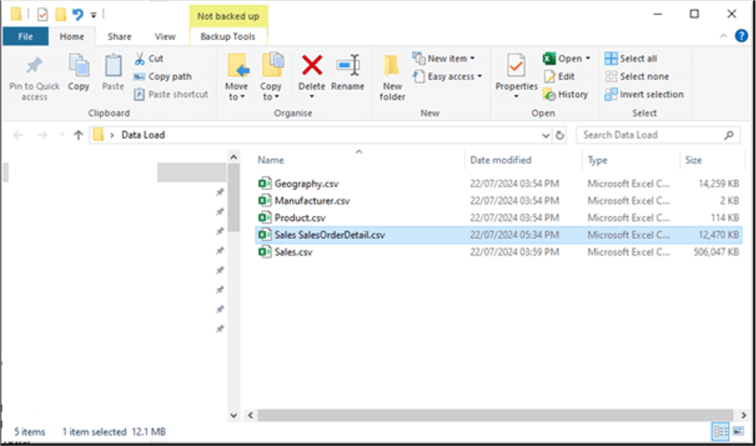756x446 pixels.
Task: Click Paste shortcut
Action: click(171, 95)
